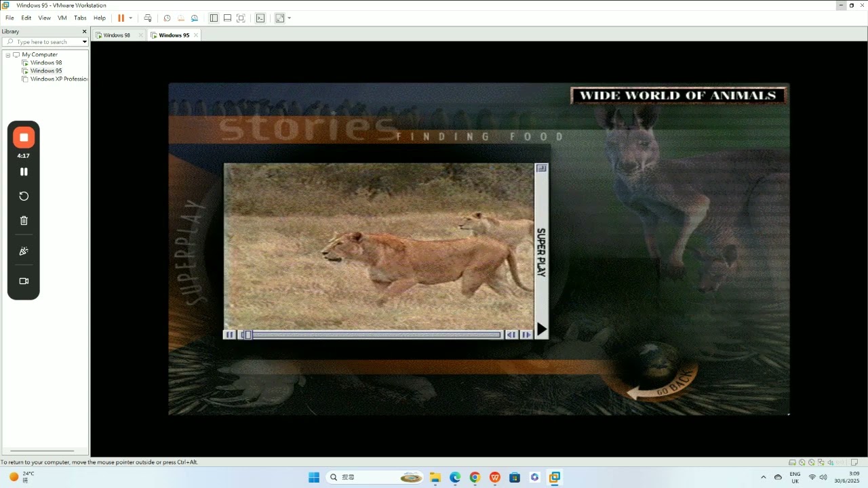Open the Snapshot Manager icon
The width and height of the screenshot is (868, 488).
(x=195, y=18)
